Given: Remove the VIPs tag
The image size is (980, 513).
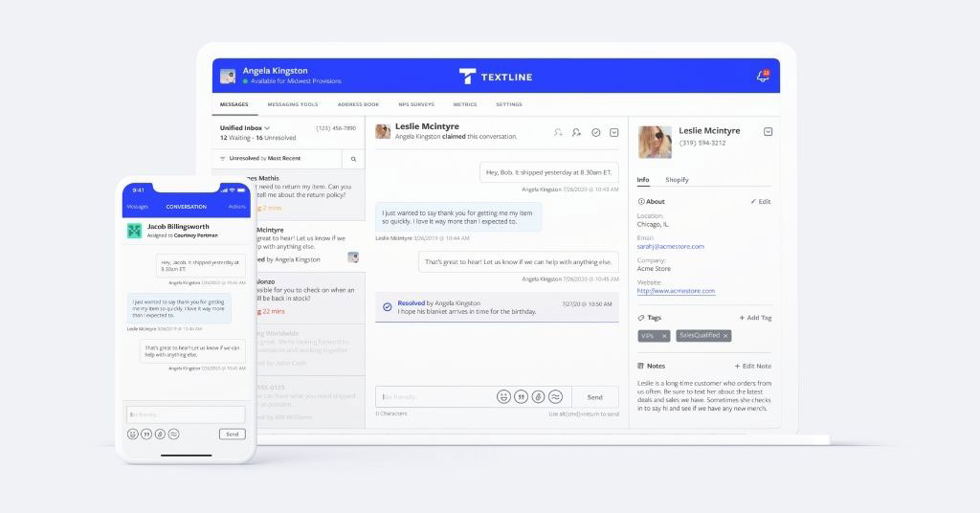Looking at the screenshot, I should tap(664, 336).
